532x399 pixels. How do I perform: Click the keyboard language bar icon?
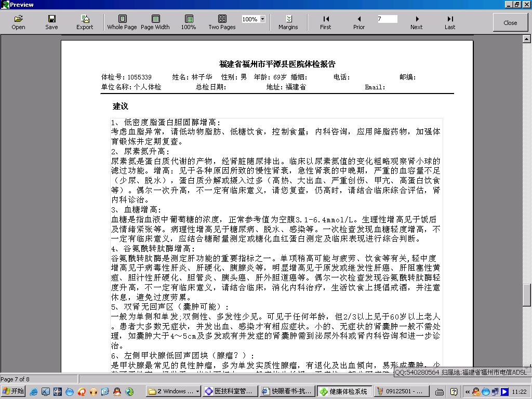point(440,392)
